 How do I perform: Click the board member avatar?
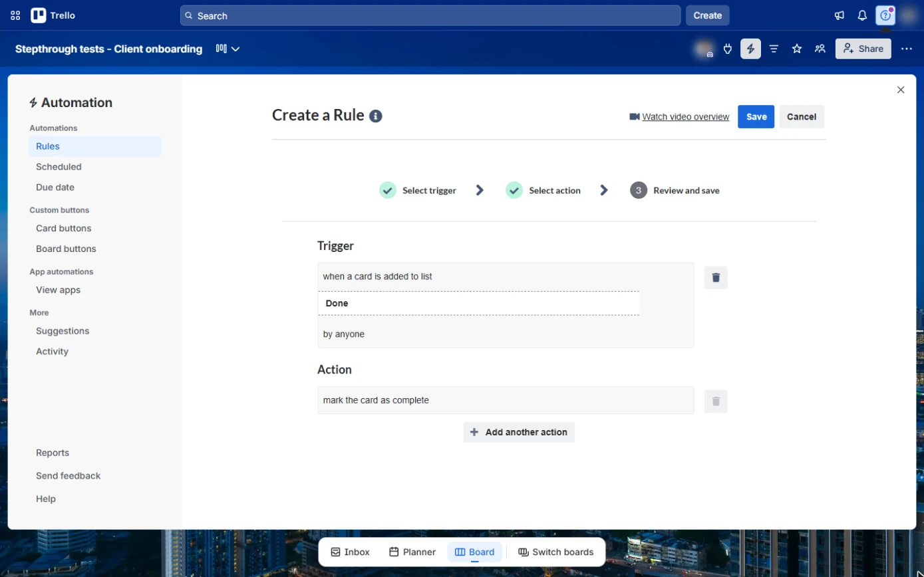[704, 49]
